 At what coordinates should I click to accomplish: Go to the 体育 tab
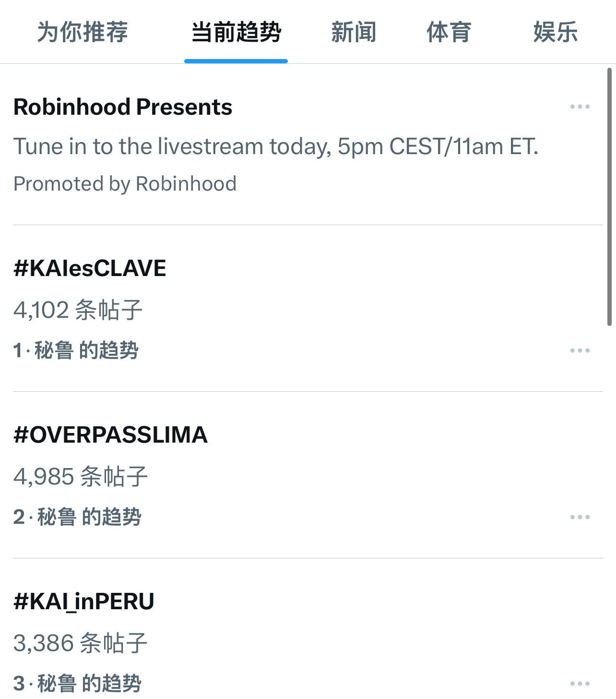pos(449,32)
